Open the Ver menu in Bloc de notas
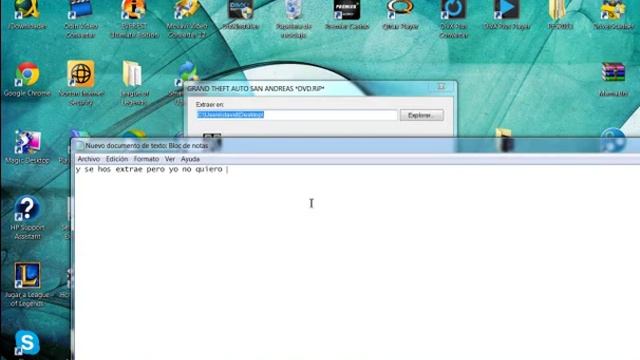Screen dimensions: 640x360 coord(170,159)
